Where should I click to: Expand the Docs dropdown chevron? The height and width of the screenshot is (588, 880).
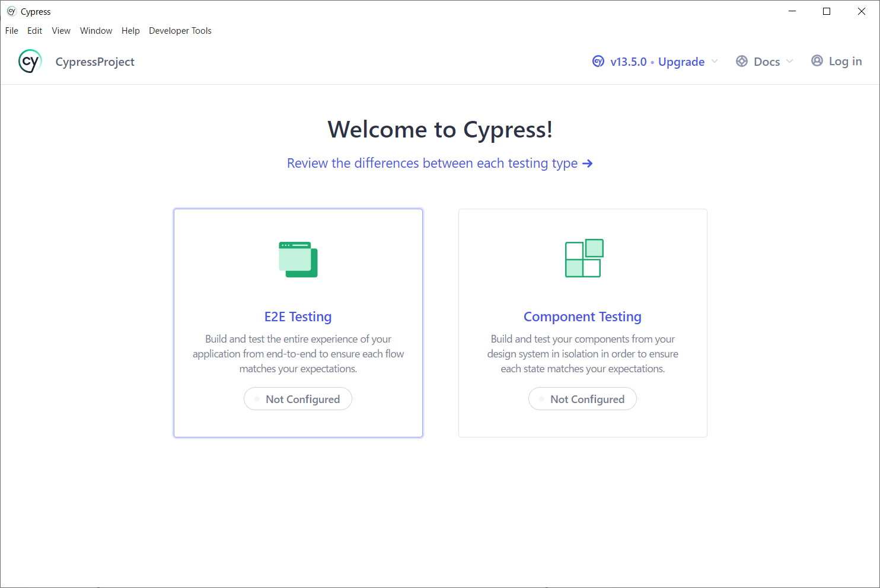(x=789, y=61)
